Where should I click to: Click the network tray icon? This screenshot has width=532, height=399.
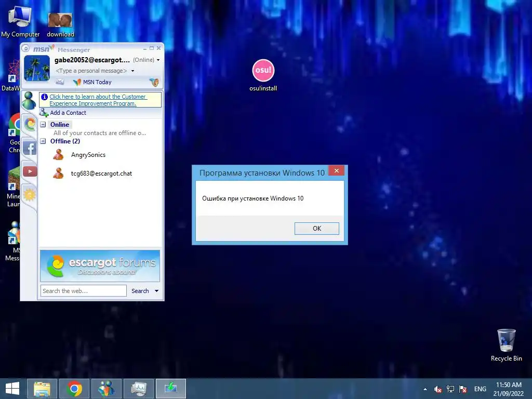(450, 389)
